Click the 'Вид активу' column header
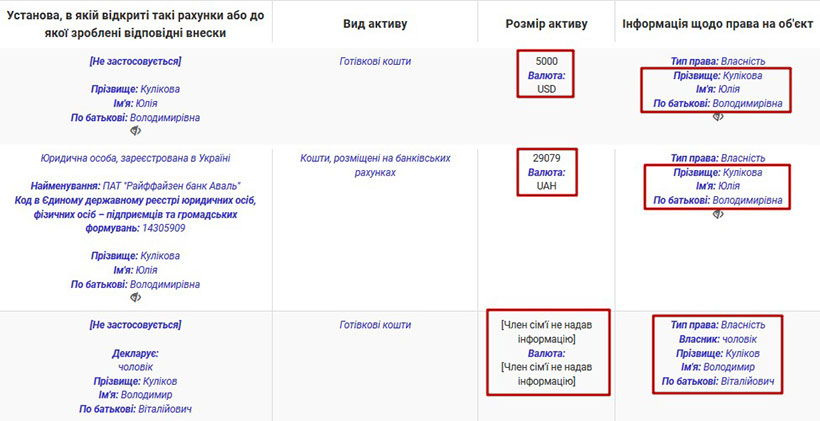 375,23
